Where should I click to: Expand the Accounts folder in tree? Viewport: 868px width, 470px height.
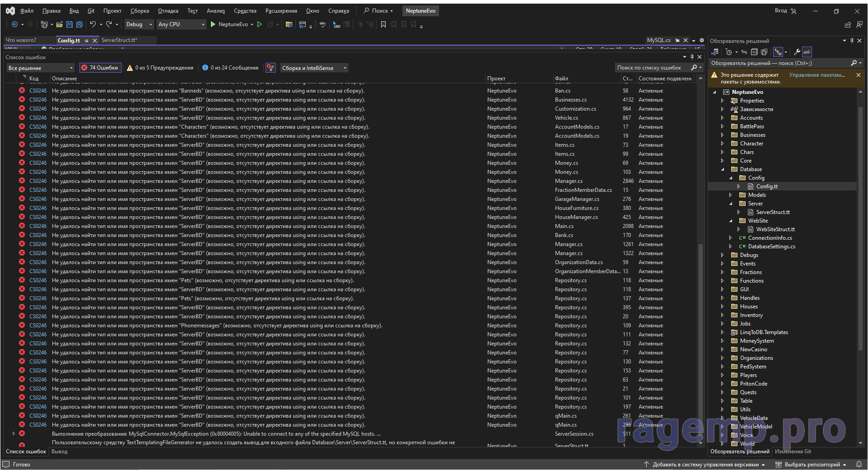tap(722, 118)
